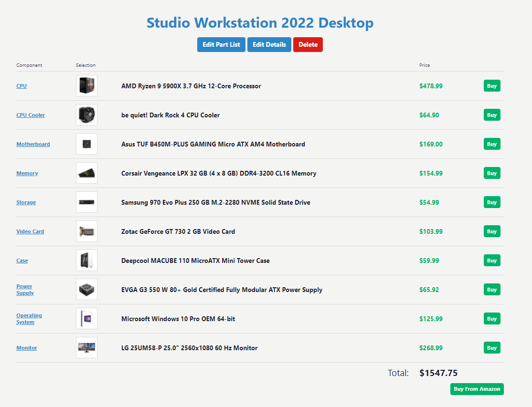Click the Windows 10 Pro box thumbnail
The height and width of the screenshot is (407, 532).
[86, 319]
